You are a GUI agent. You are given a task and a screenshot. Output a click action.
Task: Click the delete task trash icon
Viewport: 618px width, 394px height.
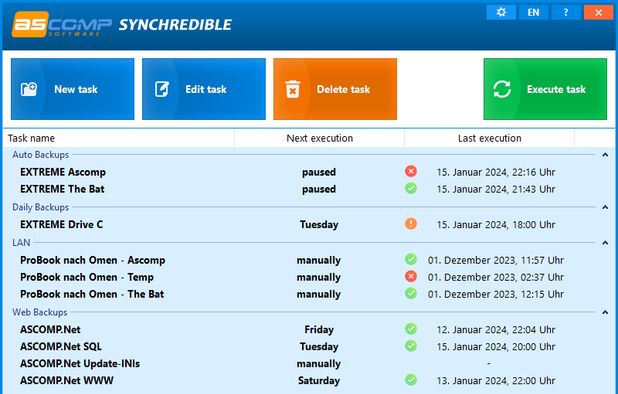click(x=293, y=89)
